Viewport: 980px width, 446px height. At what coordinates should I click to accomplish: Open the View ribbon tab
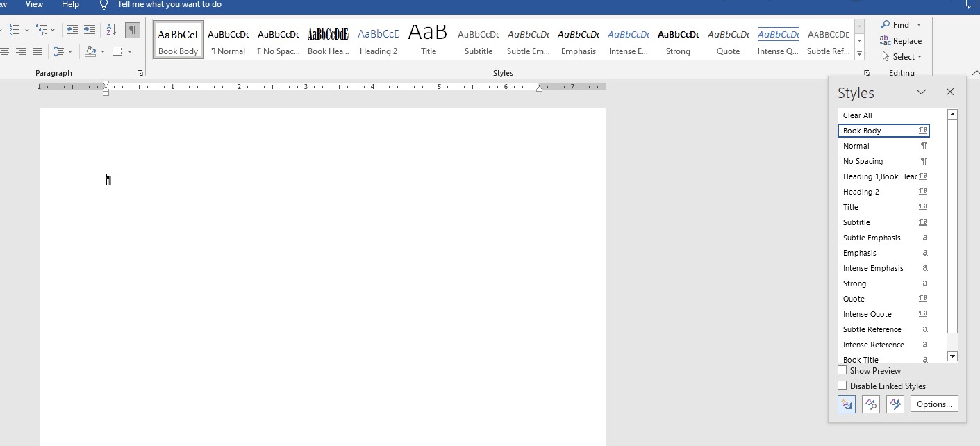click(34, 5)
